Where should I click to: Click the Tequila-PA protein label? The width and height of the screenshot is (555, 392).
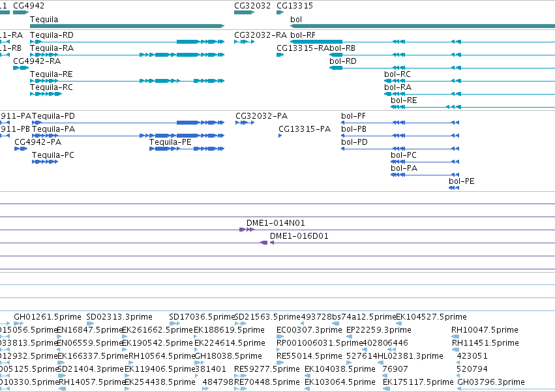[53, 129]
